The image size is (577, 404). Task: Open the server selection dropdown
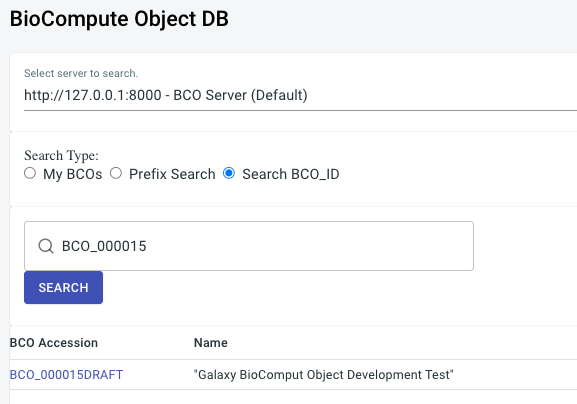300,95
